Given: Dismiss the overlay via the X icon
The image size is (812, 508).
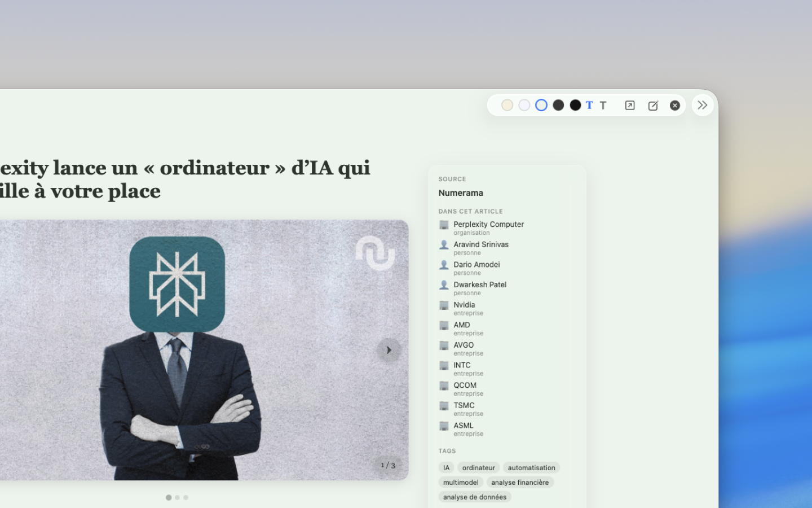Looking at the screenshot, I should tap(675, 105).
